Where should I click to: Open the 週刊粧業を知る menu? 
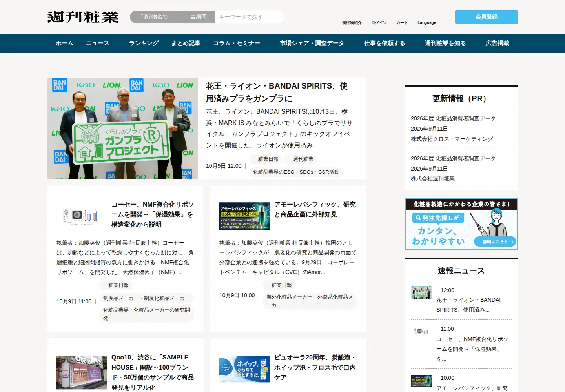(x=445, y=43)
